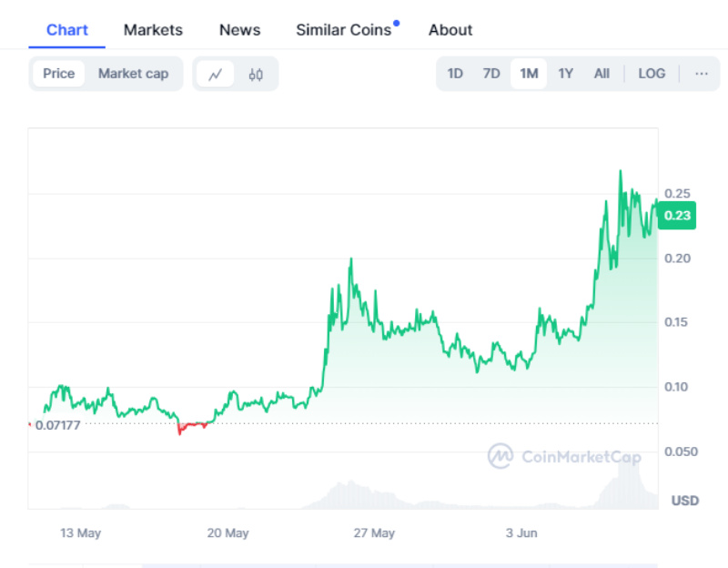
Task: Switch to candlestick chart icon
Action: tap(256, 75)
